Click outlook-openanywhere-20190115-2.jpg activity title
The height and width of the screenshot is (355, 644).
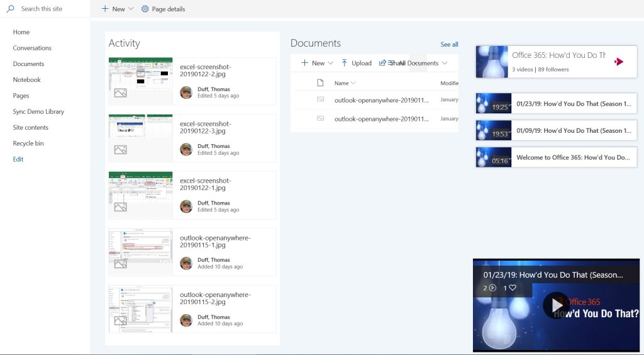(x=215, y=298)
